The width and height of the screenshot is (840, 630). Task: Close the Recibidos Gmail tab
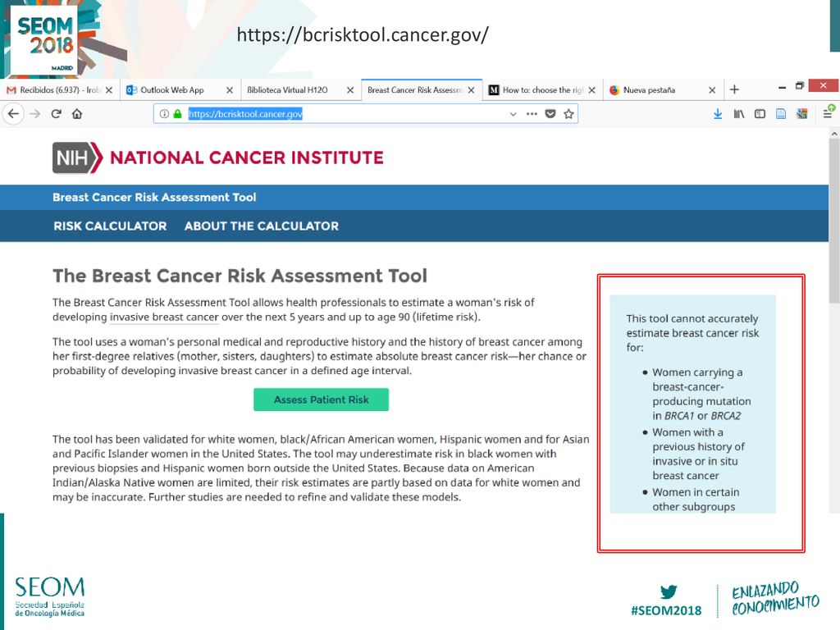(109, 90)
